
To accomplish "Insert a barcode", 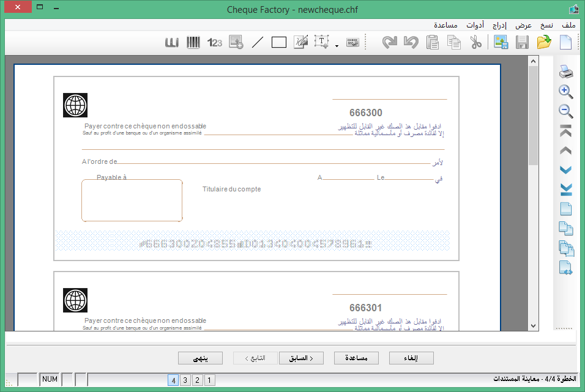I will 193,42.
